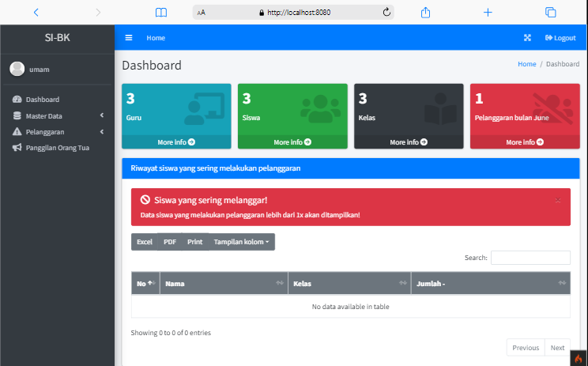Click the browser reload icon
Image resolution: width=588 pixels, height=366 pixels.
point(386,13)
